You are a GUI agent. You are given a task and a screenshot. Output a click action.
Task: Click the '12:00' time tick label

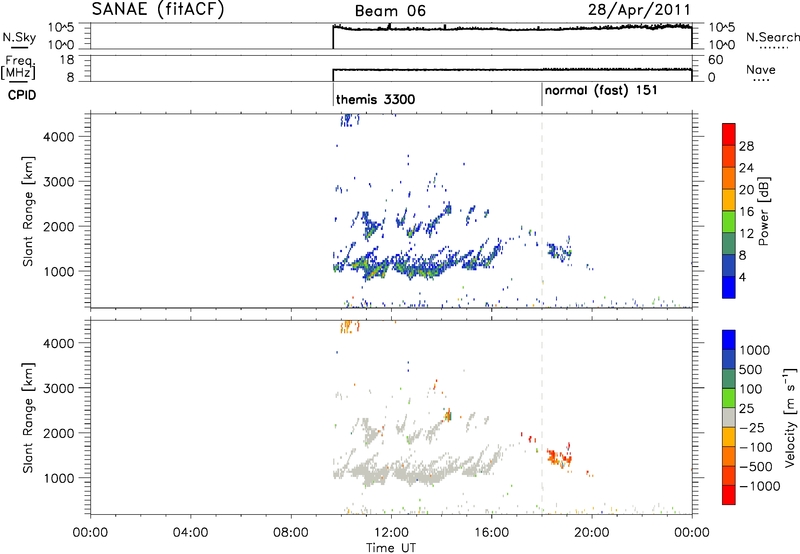pyautogui.click(x=391, y=533)
